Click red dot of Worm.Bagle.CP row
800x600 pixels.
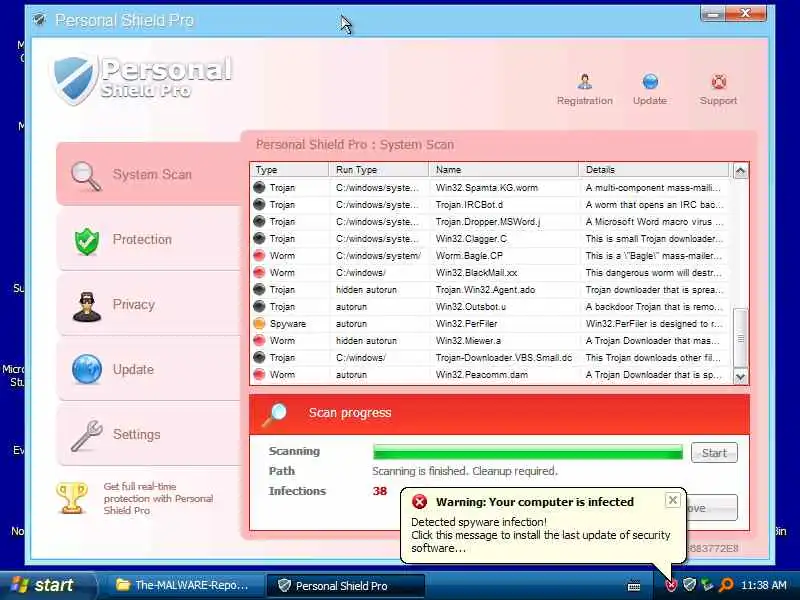tap(259, 255)
